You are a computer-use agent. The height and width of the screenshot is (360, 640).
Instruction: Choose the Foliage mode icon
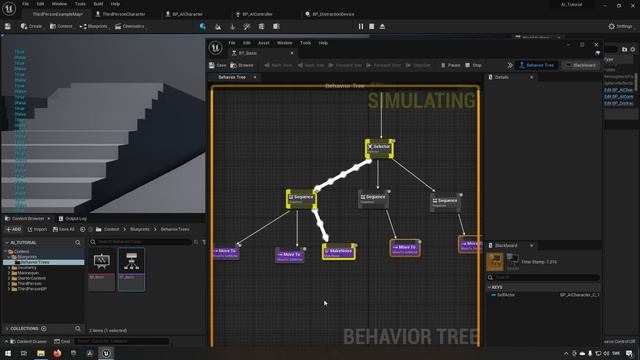coord(233,27)
